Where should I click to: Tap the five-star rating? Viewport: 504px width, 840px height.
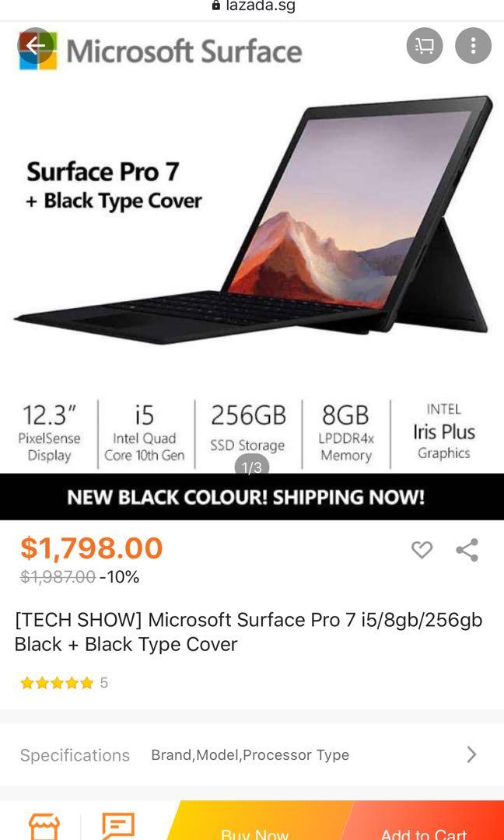point(57,683)
